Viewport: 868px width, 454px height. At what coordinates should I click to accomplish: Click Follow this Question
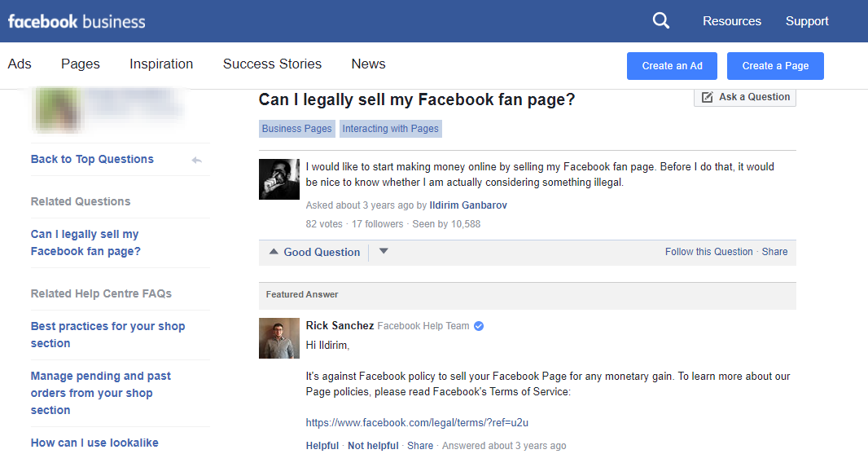coord(708,252)
